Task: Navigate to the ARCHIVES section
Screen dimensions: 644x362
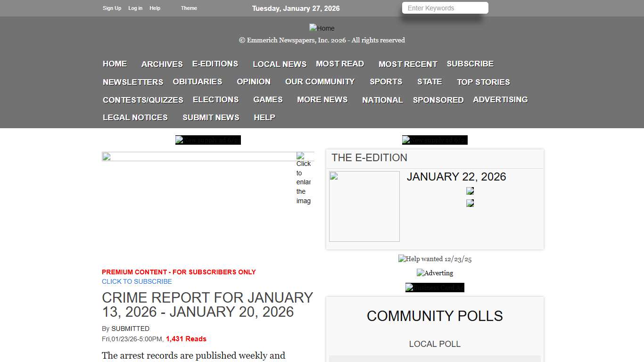Action: click(162, 64)
